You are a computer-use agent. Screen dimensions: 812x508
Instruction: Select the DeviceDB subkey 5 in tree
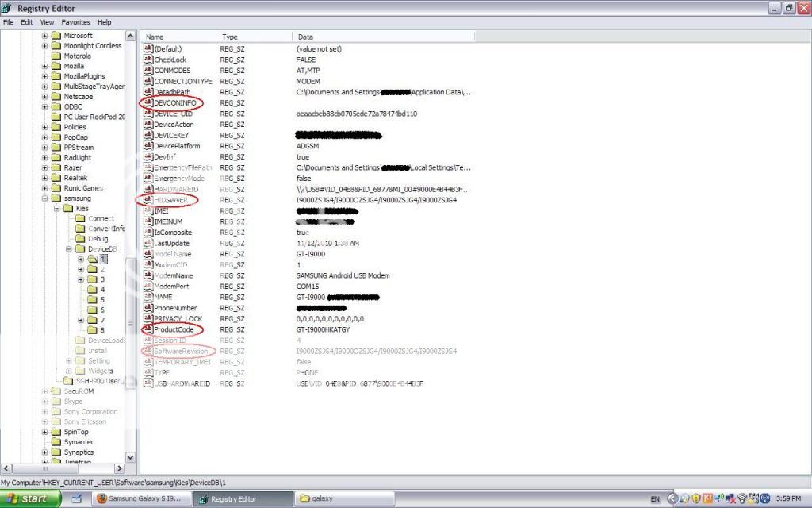click(101, 300)
